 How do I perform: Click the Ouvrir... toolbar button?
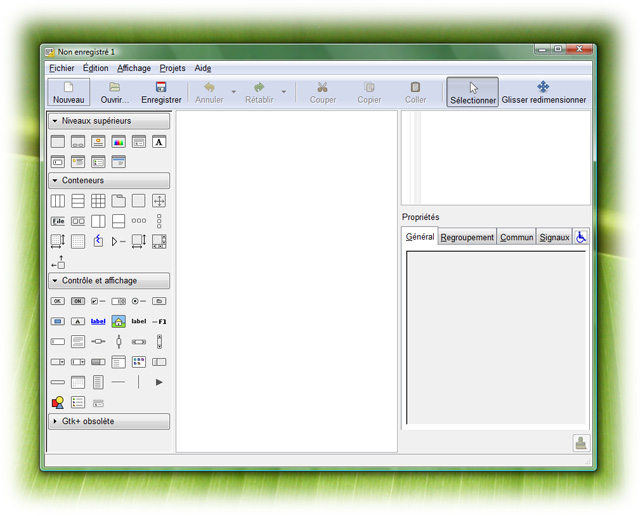click(x=115, y=92)
